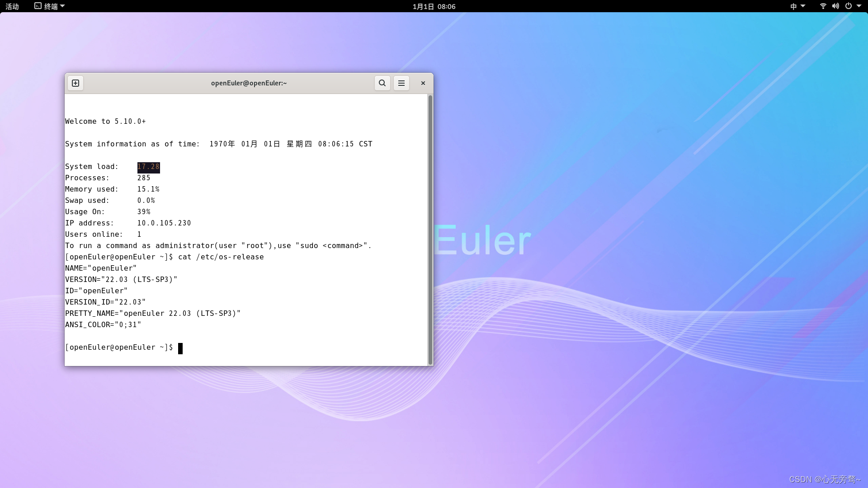Click the IP address 10.0.105.230
Image resolution: width=868 pixels, height=488 pixels.
click(x=164, y=223)
